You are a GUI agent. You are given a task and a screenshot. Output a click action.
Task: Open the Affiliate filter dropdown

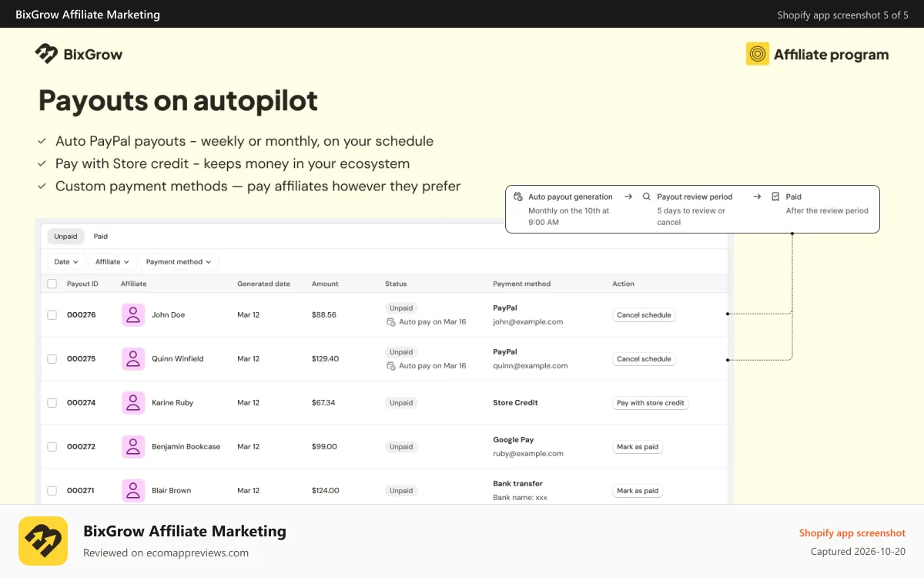(112, 262)
